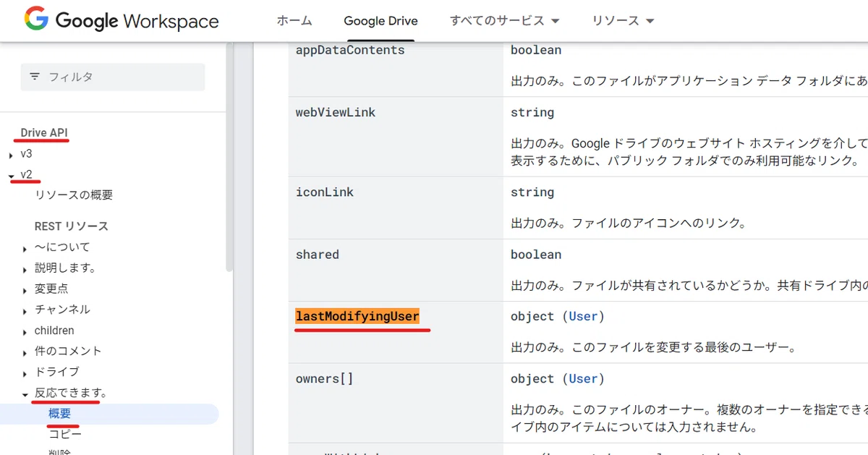Click the User link beside lastModifyingUser

tap(583, 316)
